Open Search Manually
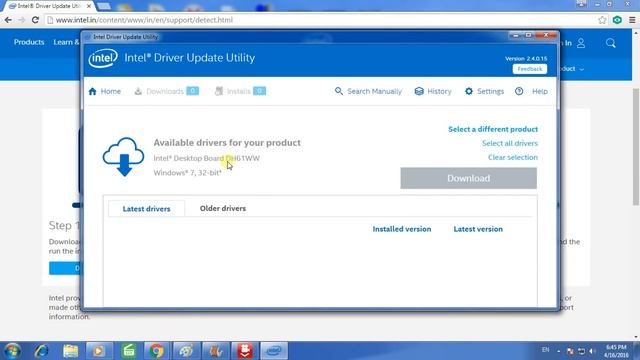640x360 pixels. (368, 91)
